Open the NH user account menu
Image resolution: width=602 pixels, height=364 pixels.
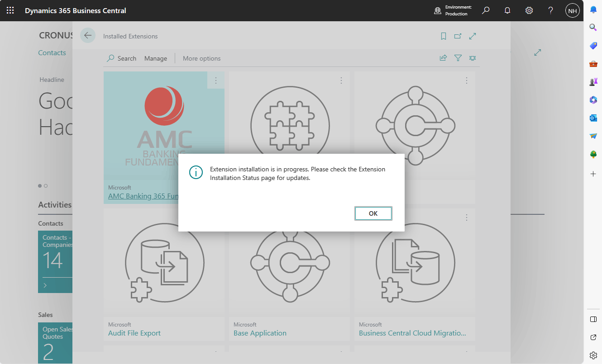click(573, 10)
